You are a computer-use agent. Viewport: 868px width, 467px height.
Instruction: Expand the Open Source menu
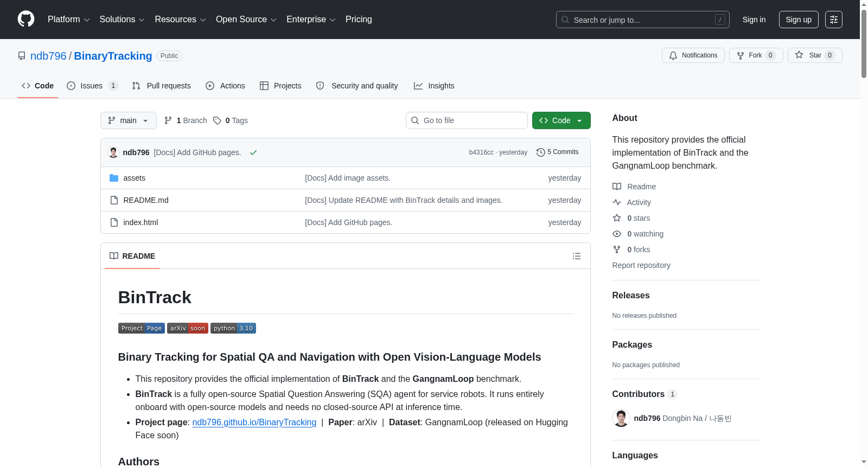[x=246, y=20]
